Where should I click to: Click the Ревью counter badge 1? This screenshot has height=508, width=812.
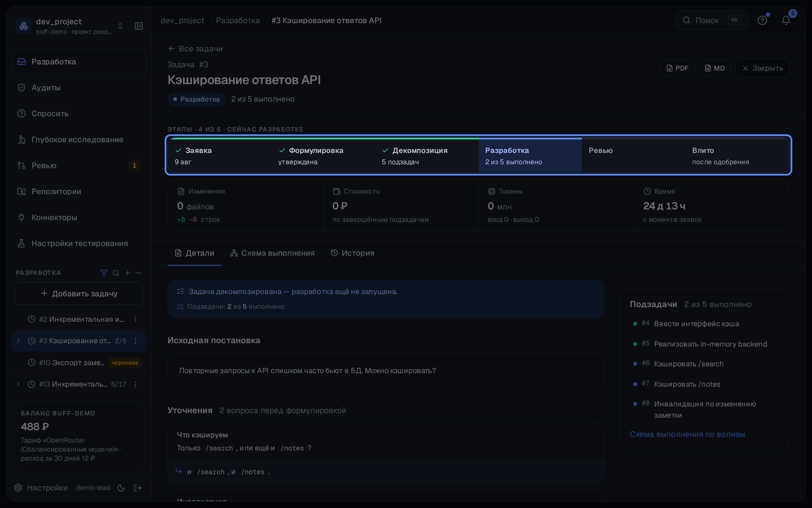tap(134, 165)
